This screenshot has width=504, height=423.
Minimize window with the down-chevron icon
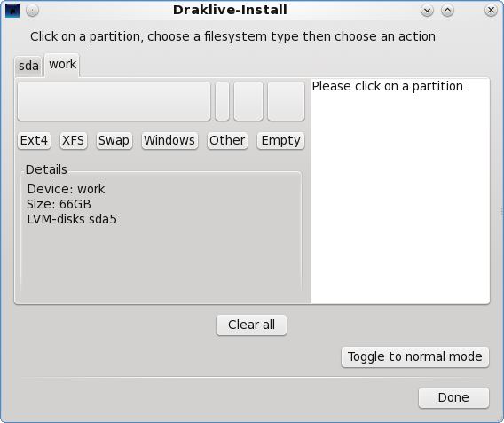point(427,11)
